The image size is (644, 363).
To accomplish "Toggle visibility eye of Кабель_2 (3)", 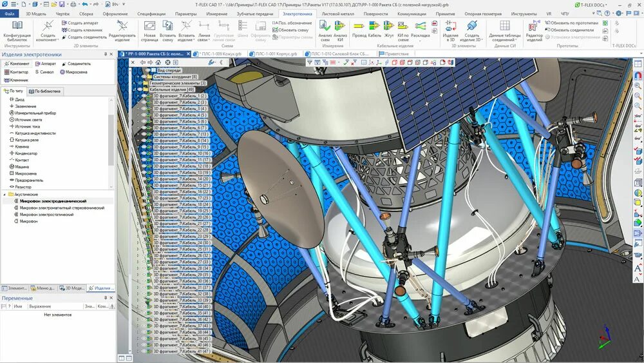I will [144, 102].
